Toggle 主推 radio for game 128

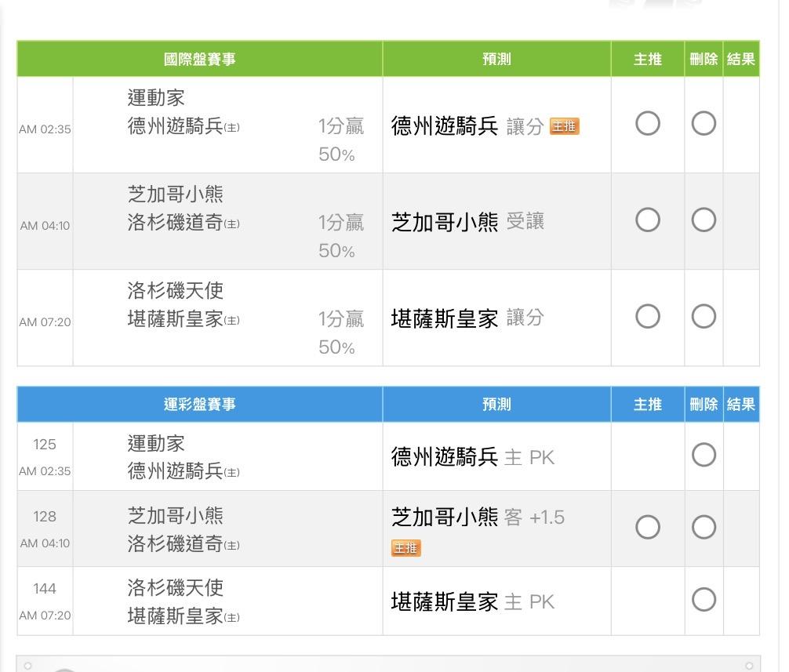click(647, 528)
